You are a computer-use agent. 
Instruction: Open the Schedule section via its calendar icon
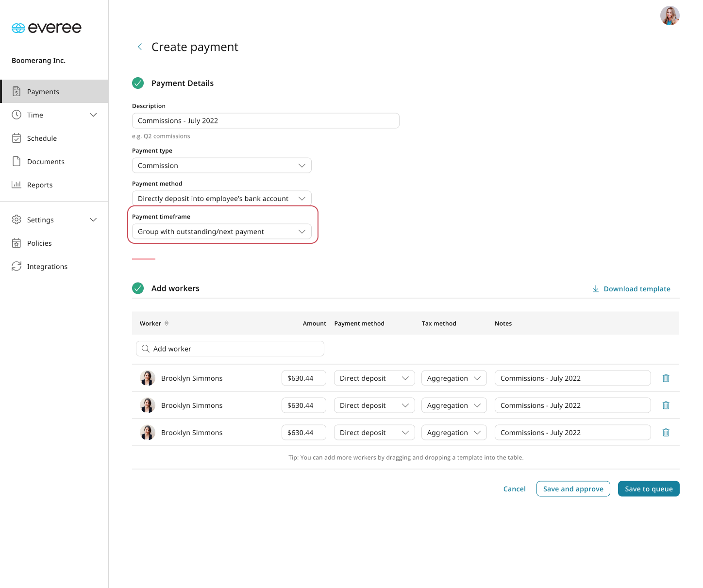(17, 138)
